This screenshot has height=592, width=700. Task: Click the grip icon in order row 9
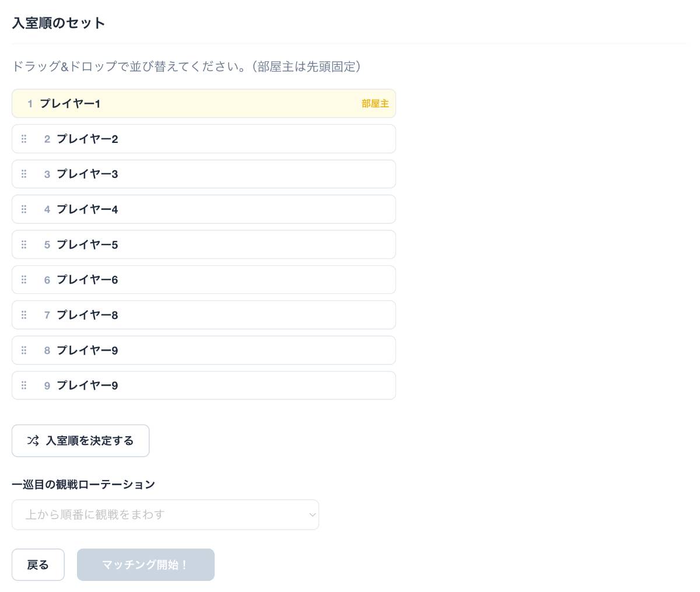[x=24, y=386]
